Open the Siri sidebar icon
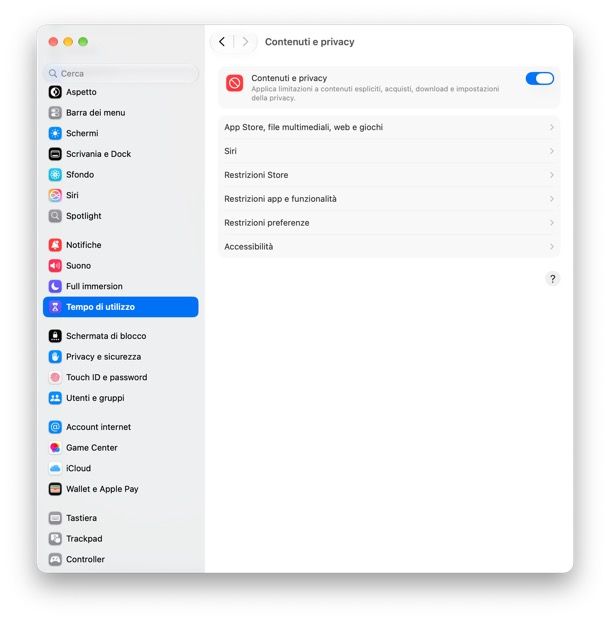Viewport: 610px width, 621px height. click(x=55, y=195)
